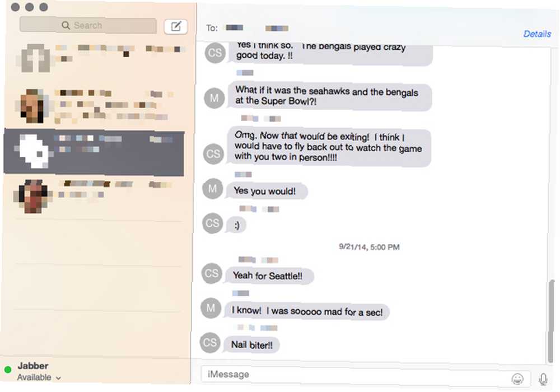Click the Search conversations field

88,25
